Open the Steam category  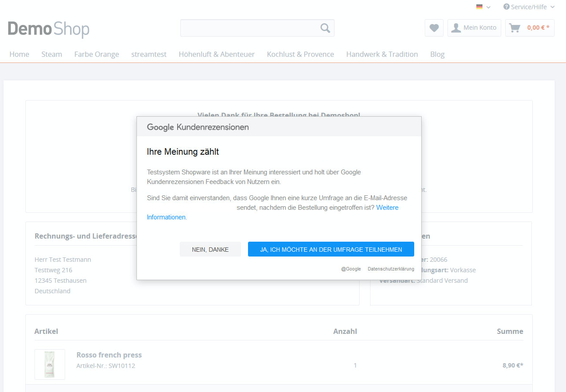tap(52, 54)
